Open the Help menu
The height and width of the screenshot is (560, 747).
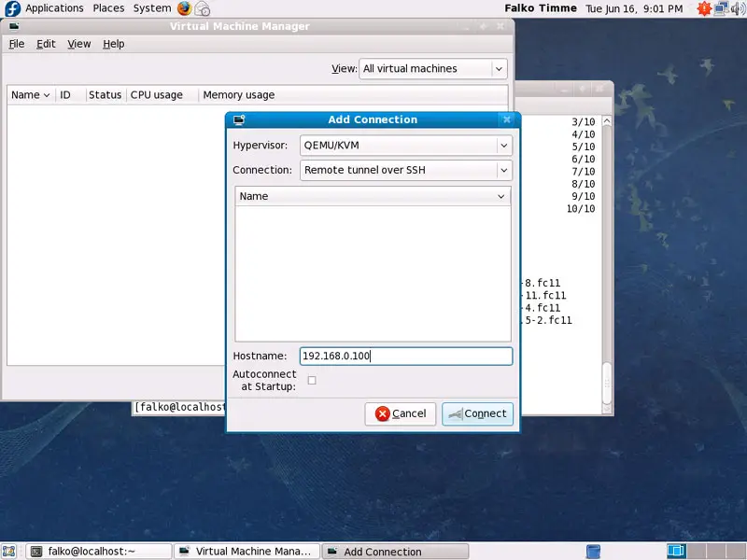(x=113, y=44)
